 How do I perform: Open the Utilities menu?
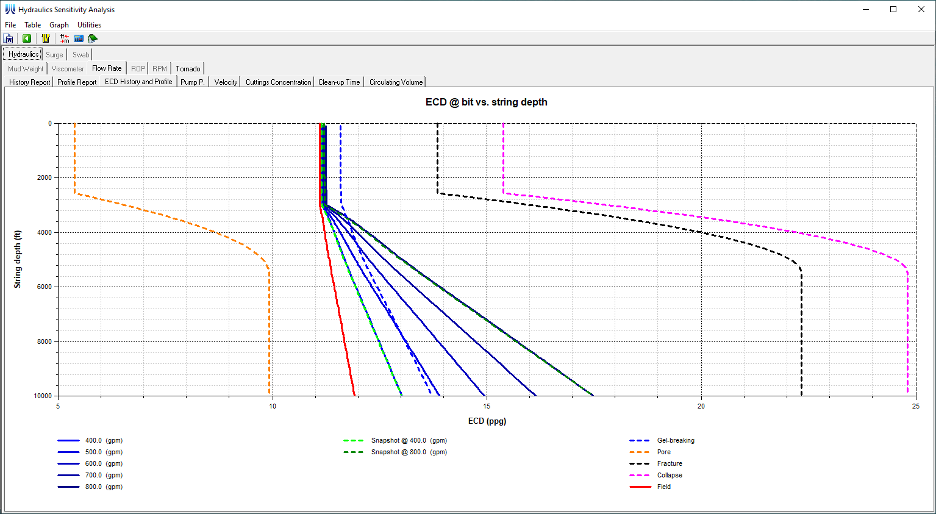click(89, 24)
